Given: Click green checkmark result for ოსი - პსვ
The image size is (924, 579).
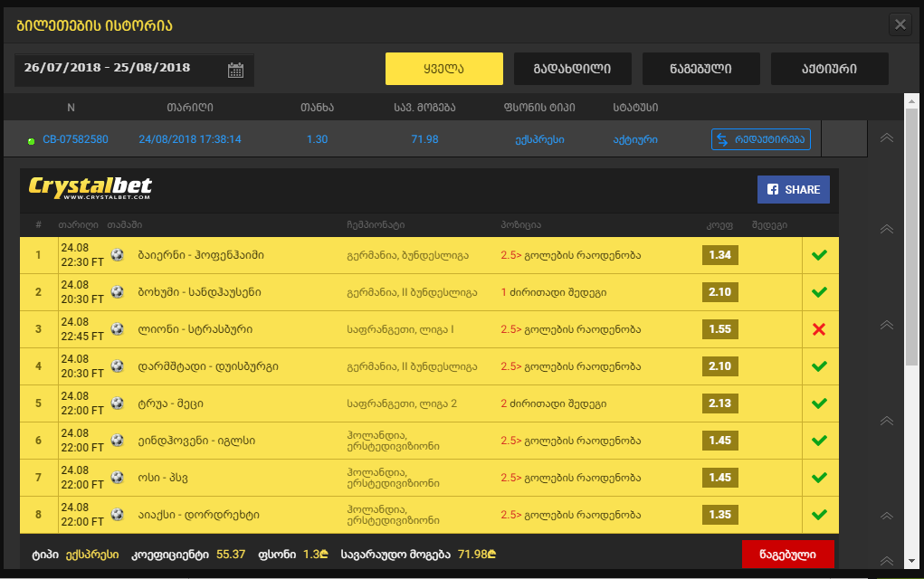Looking at the screenshot, I should tap(819, 478).
